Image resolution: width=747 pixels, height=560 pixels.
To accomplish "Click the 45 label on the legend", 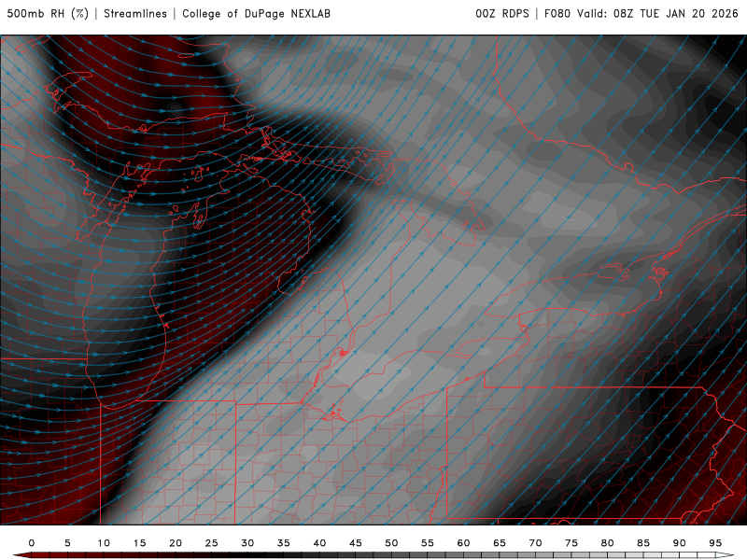I will [356, 543].
